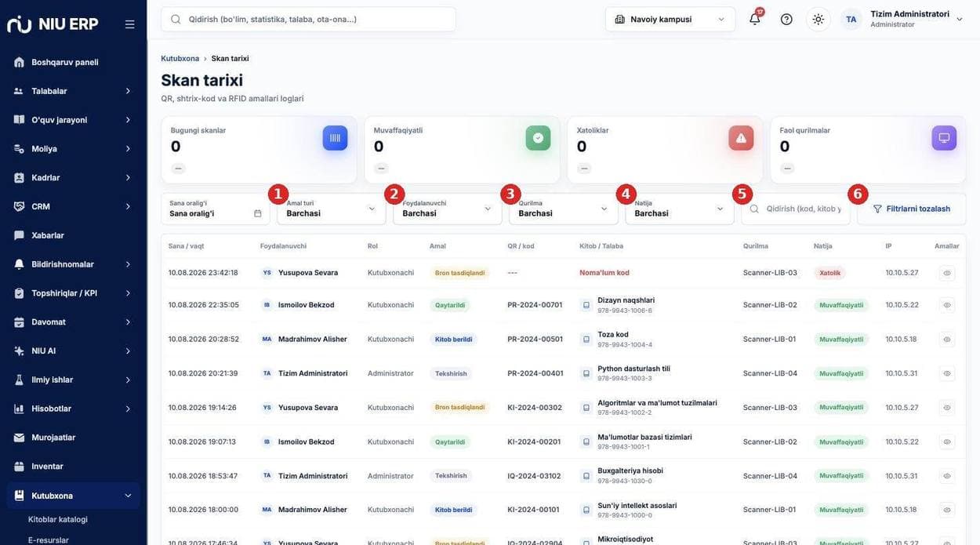View details eye icon for Yusupova Sevara 23:42:18
Screen dimensions: 980x545
[947, 273]
